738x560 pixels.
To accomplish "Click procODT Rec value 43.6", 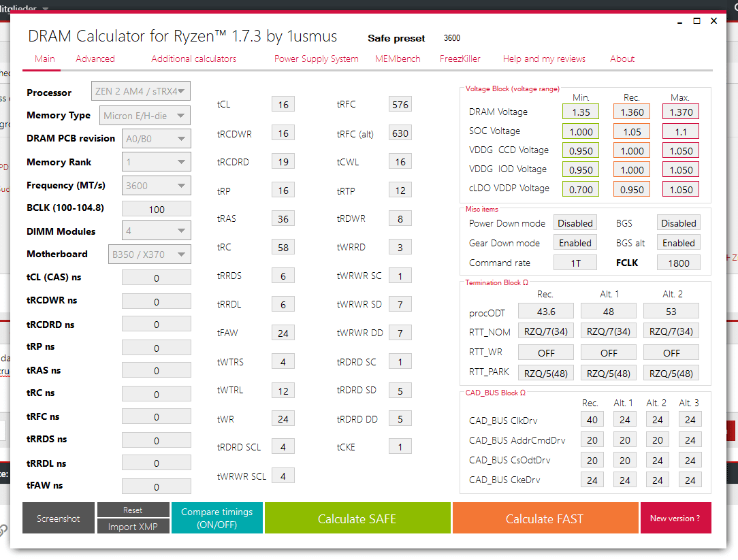I will (x=546, y=312).
